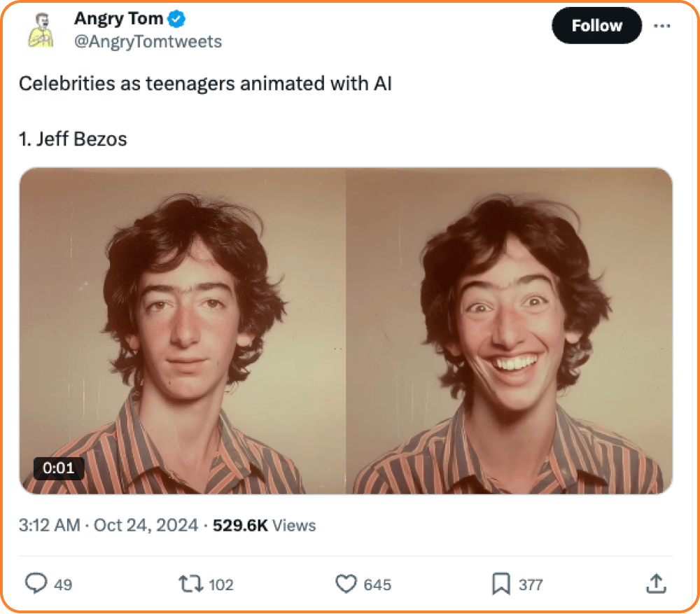Click the 0:01 video duration badge

59,468
